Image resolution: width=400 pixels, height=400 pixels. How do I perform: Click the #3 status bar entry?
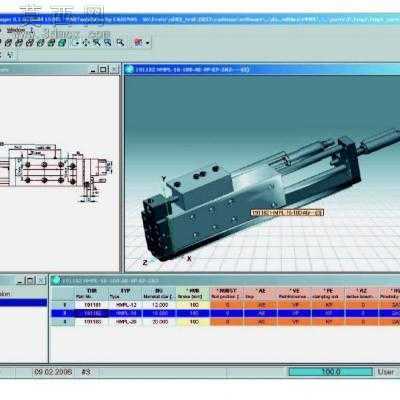click(86, 372)
